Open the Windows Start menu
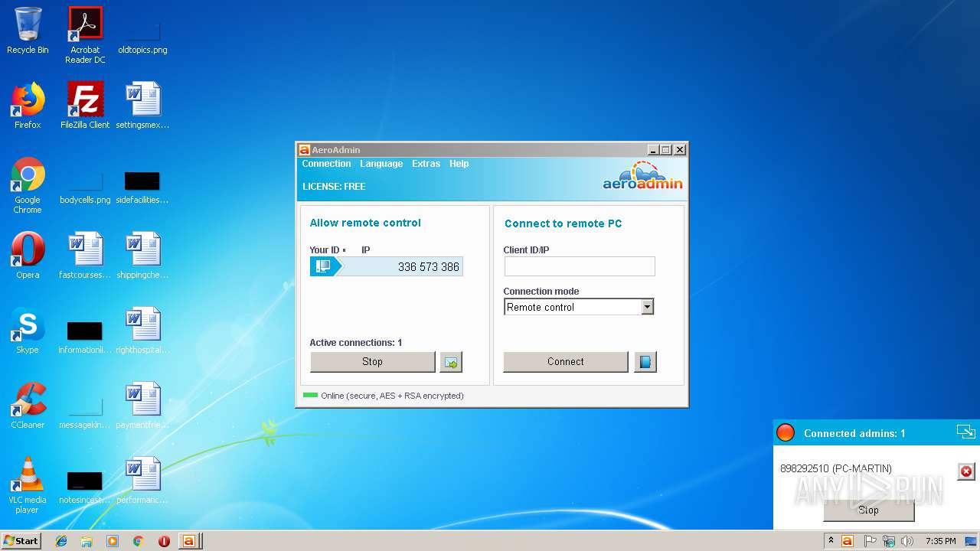The image size is (980, 551). (21, 540)
